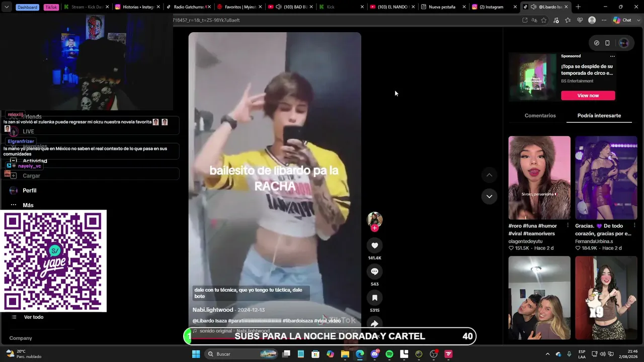Open the browser media control icon

click(x=556, y=20)
